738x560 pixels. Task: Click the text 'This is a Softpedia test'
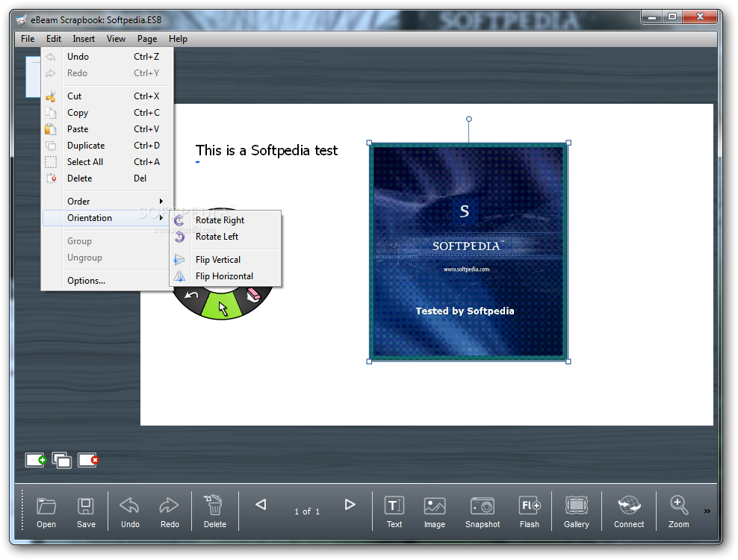[x=267, y=151]
